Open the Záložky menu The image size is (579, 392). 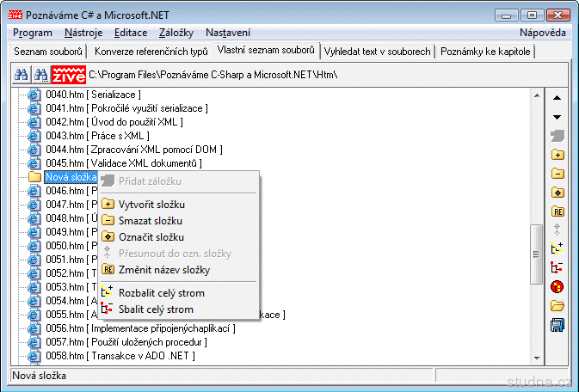(x=176, y=33)
